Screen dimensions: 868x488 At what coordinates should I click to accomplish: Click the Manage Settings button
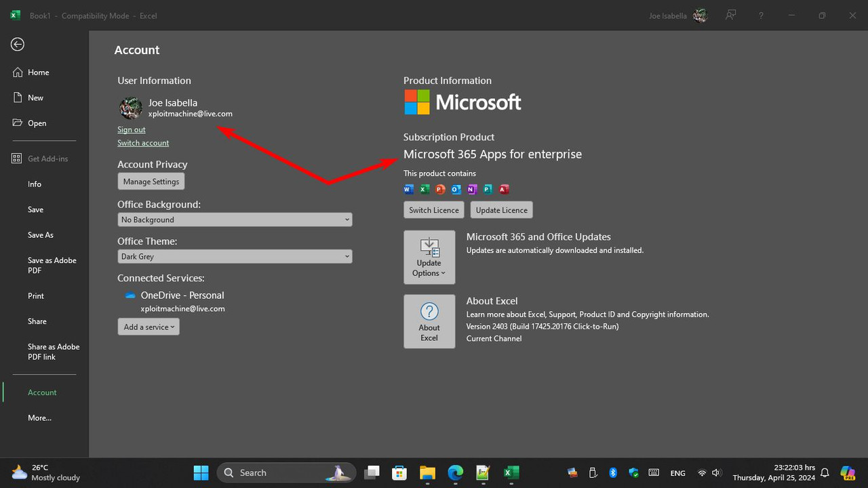click(x=151, y=182)
